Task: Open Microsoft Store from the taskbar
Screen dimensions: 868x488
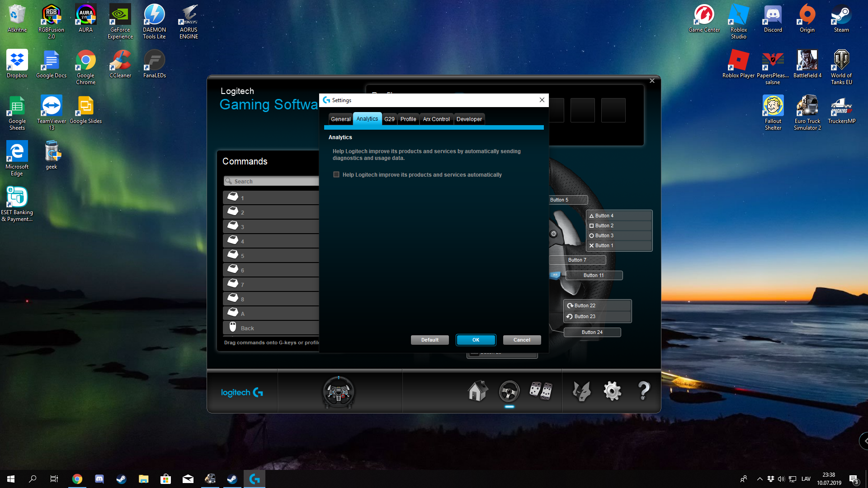Action: click(x=166, y=479)
